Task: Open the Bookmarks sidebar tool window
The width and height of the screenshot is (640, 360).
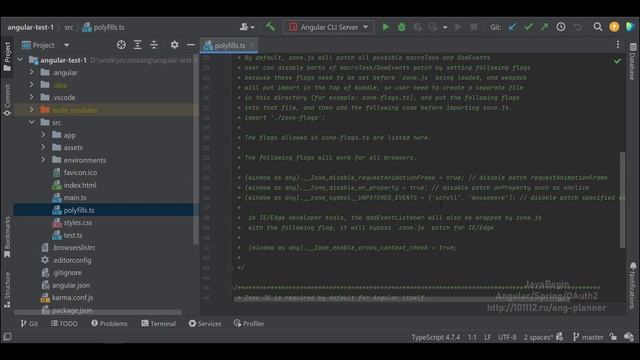Action: (x=7, y=238)
